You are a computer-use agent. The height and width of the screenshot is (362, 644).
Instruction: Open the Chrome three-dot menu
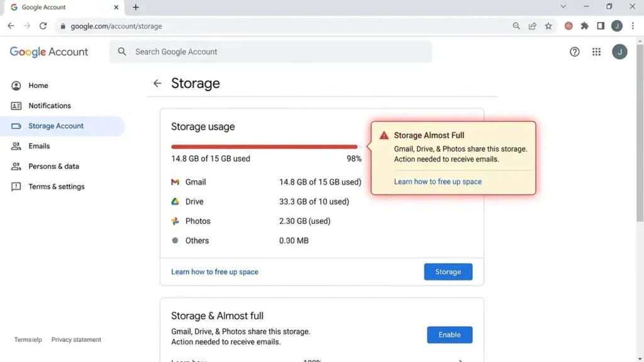coord(633,26)
